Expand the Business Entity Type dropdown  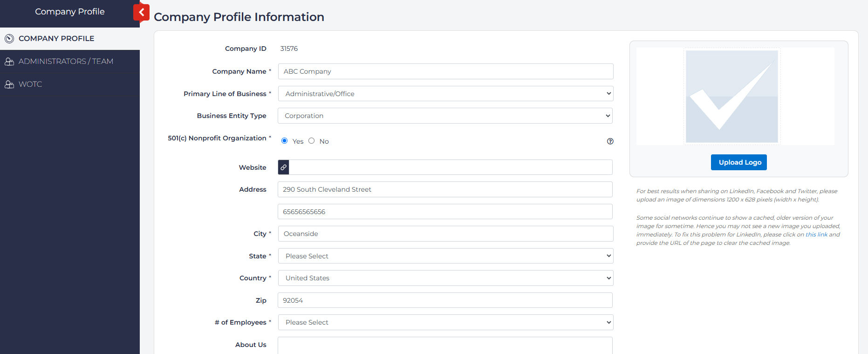pos(445,116)
